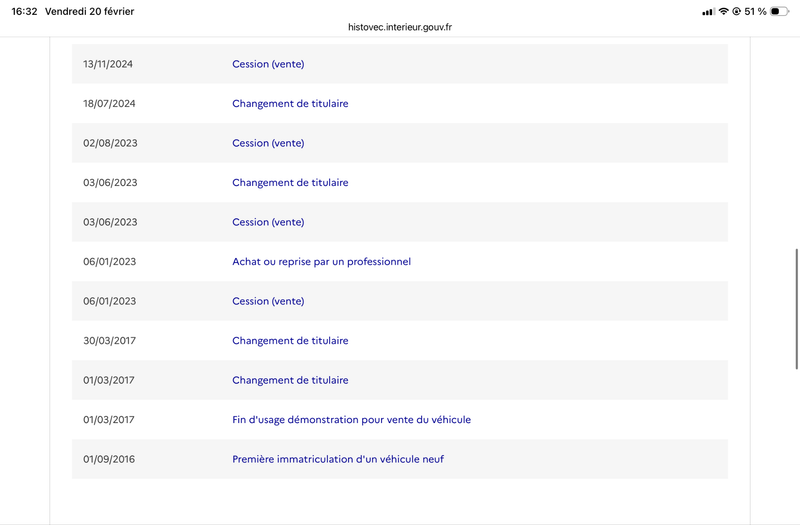This screenshot has height=525, width=800.
Task: Open Changement de titulaire from 18/07/2024
Action: (x=290, y=104)
